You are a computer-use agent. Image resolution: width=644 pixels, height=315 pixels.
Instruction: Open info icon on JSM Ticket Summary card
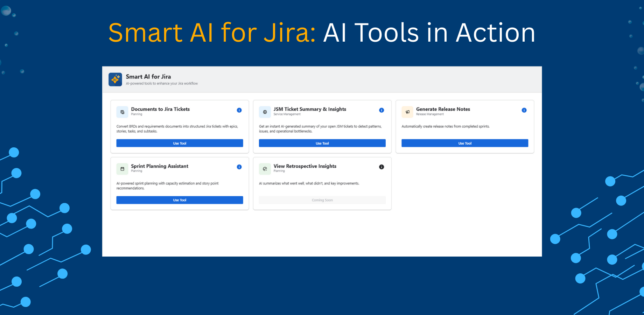[x=381, y=110]
